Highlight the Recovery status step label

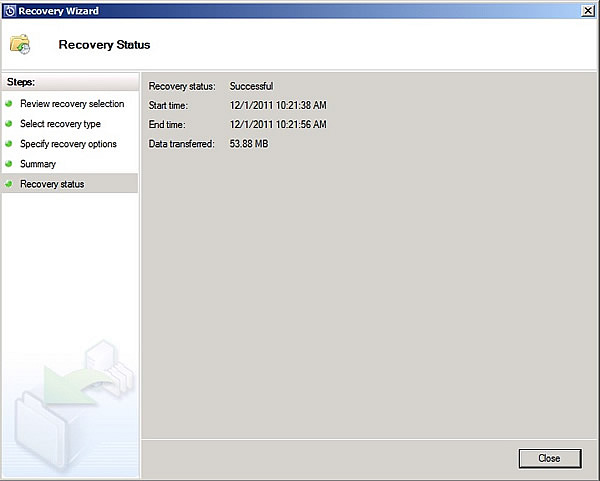pyautogui.click(x=52, y=184)
